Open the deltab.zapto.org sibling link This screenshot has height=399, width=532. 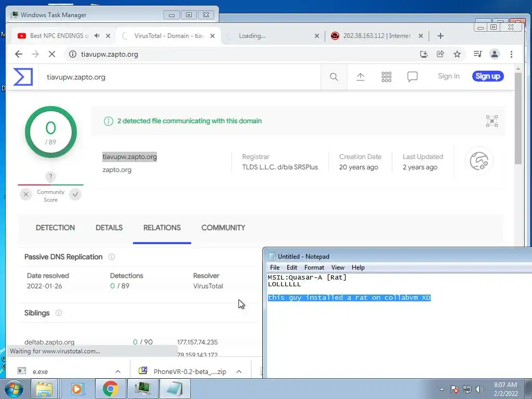pos(49,342)
